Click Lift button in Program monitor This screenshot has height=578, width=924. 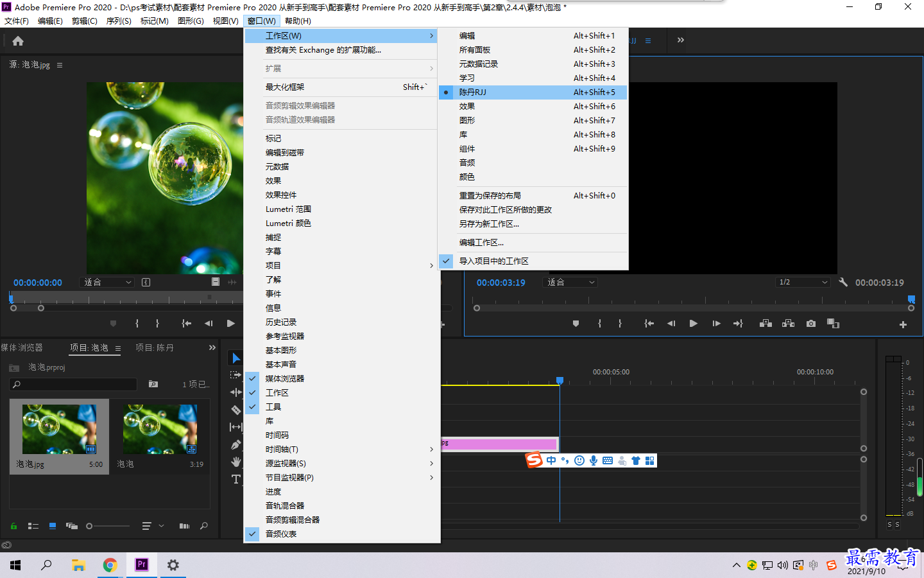766,324
